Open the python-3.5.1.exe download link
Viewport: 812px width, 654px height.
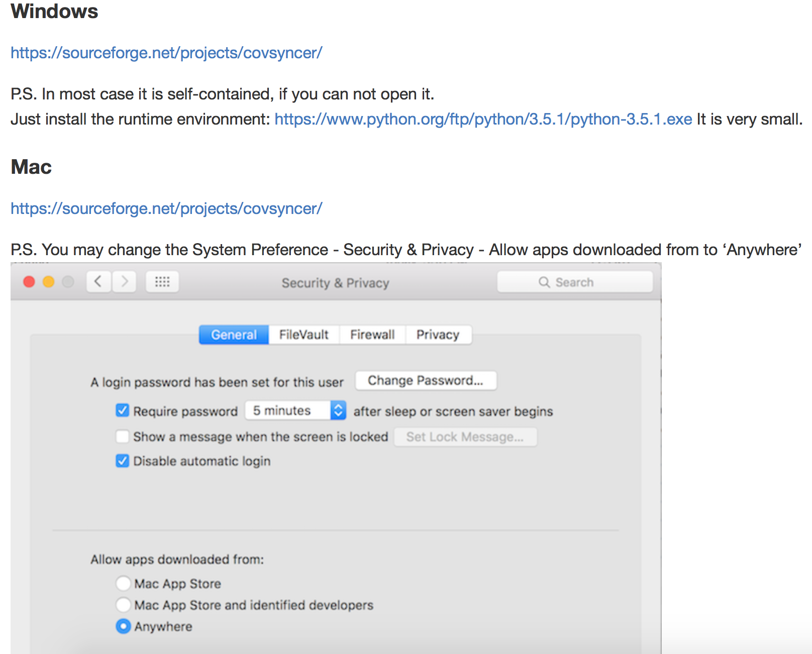tap(483, 119)
